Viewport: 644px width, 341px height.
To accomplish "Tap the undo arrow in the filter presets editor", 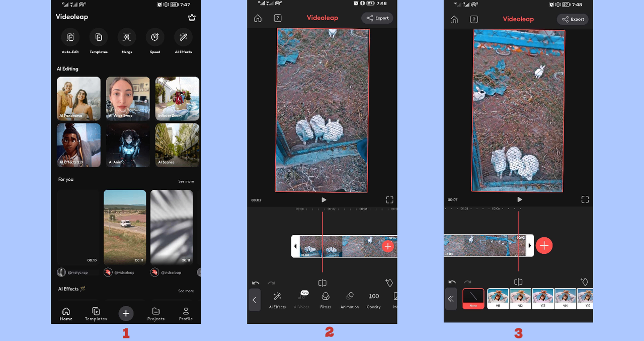I will point(452,282).
